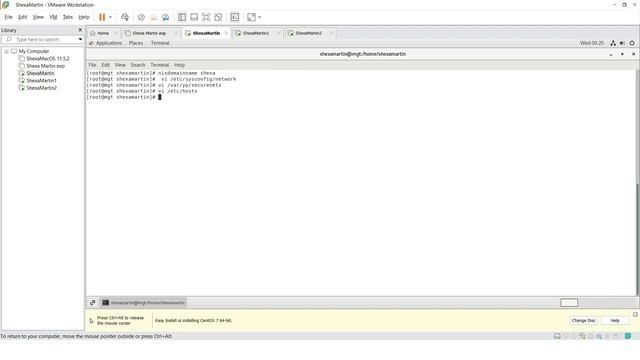
Task: Close the Library panel
Action: pos(80,30)
